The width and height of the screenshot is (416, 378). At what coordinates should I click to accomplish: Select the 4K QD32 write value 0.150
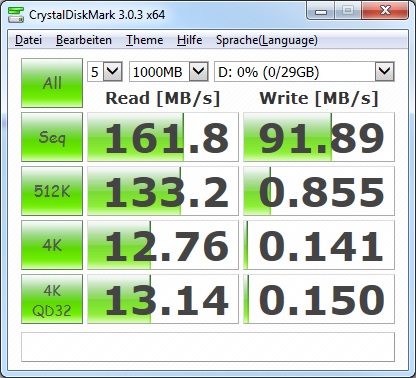[319, 299]
